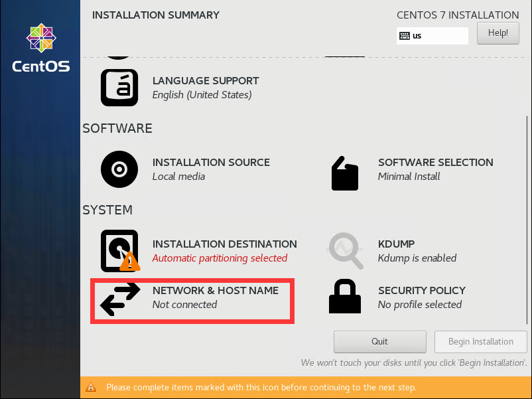Click the CentOS logo
Screen dimensions: 532x399
coord(41,48)
